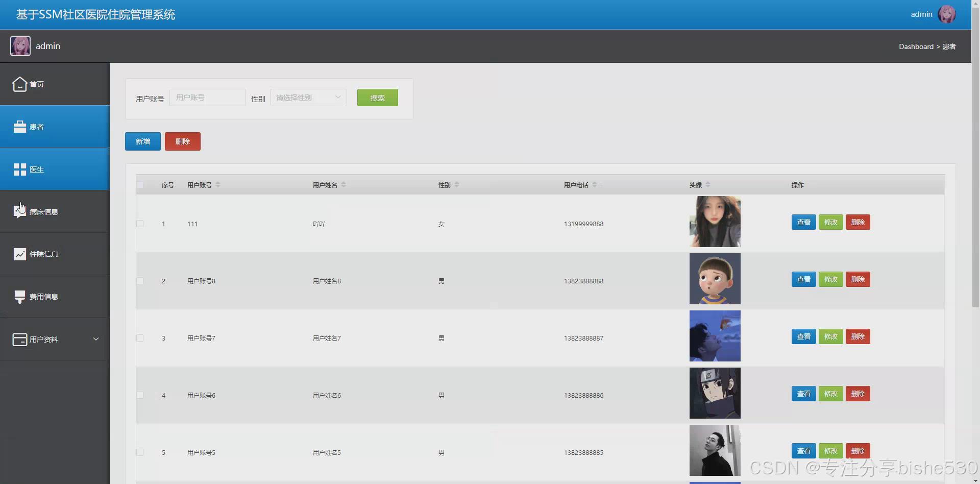Click 修改 for 用户账号7

pyautogui.click(x=831, y=336)
